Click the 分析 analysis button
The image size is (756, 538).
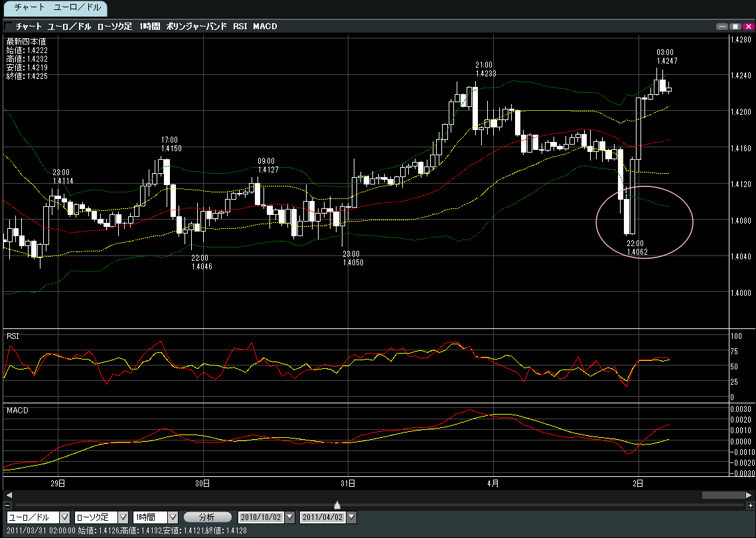[207, 517]
